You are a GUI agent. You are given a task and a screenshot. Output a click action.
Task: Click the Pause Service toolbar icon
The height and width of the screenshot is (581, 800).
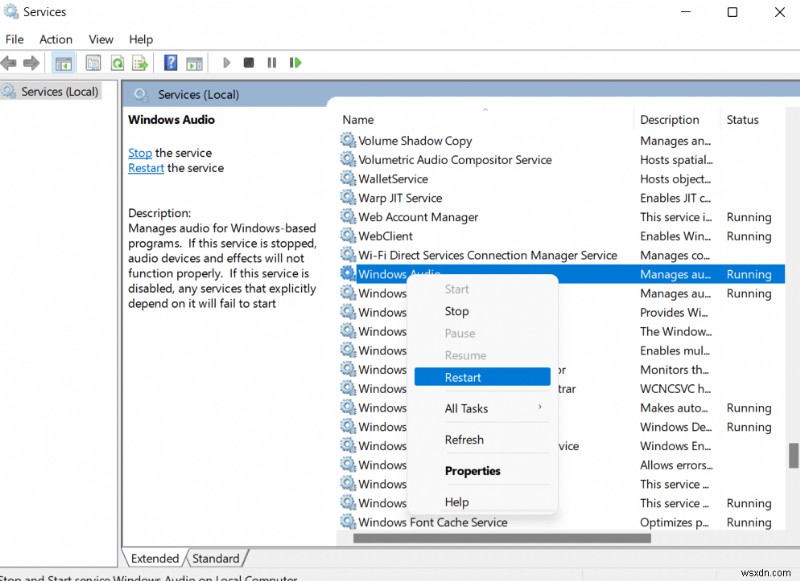pyautogui.click(x=272, y=62)
